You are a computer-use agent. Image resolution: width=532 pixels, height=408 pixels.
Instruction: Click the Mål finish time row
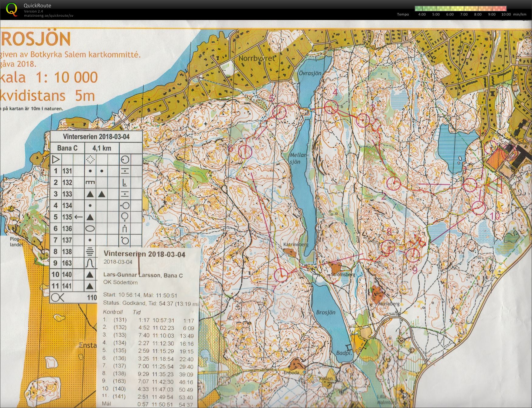click(x=148, y=404)
